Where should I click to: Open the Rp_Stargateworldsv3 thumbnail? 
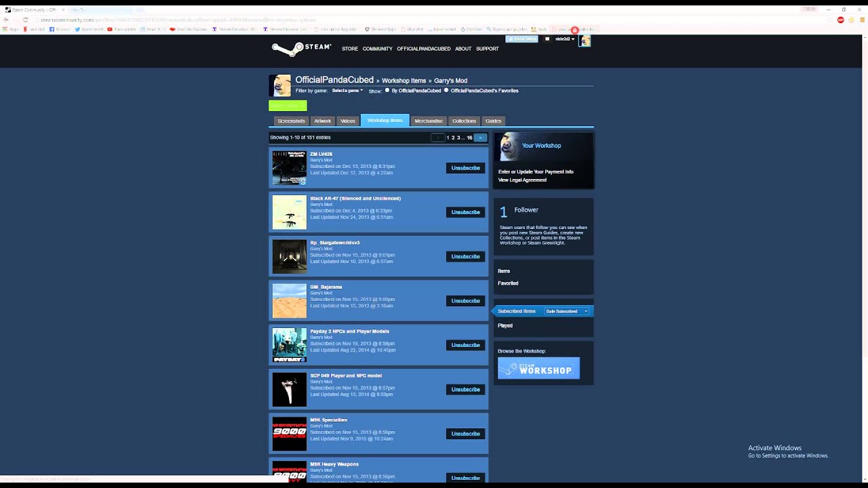[x=290, y=256]
